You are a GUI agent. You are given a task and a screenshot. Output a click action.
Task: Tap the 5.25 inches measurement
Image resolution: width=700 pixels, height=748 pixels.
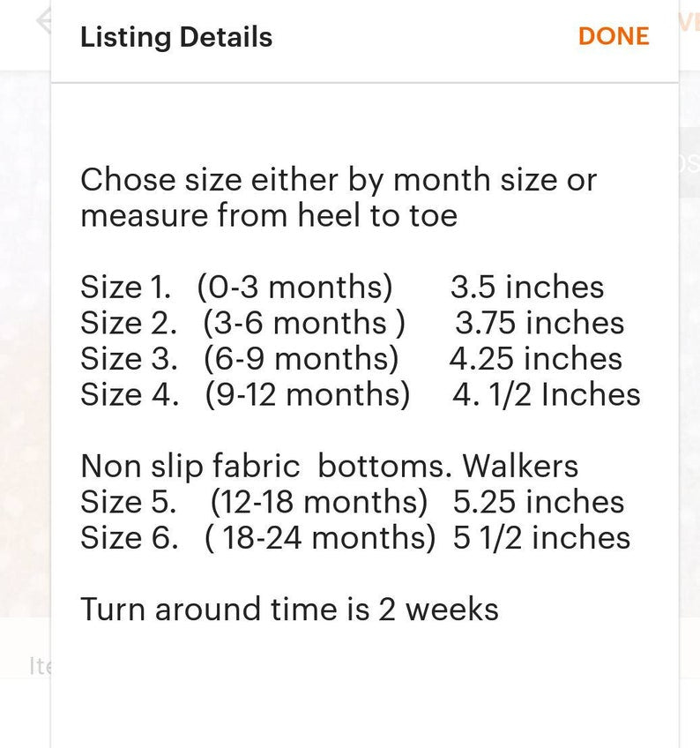click(539, 501)
